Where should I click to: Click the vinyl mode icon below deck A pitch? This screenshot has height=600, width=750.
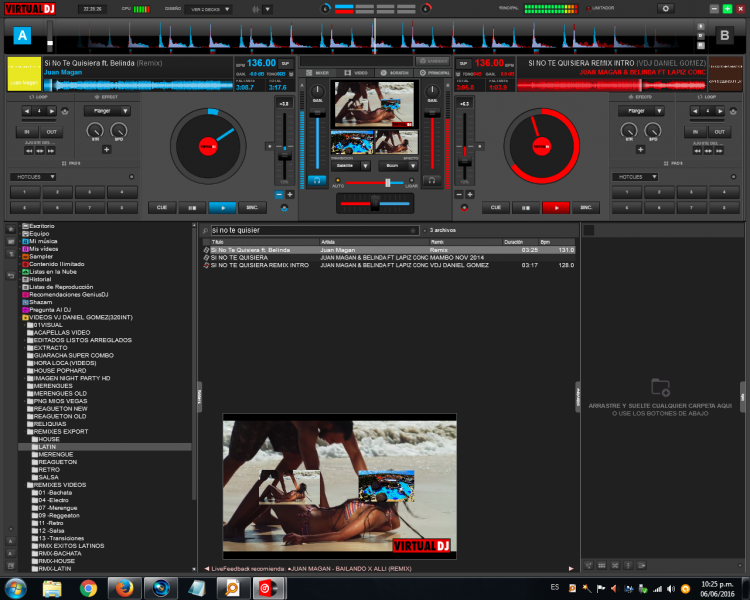click(x=284, y=208)
